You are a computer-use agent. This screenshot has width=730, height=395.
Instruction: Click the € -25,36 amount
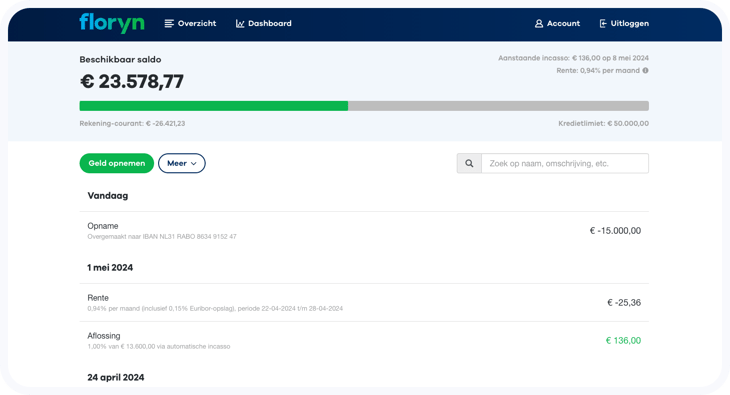[x=624, y=303]
